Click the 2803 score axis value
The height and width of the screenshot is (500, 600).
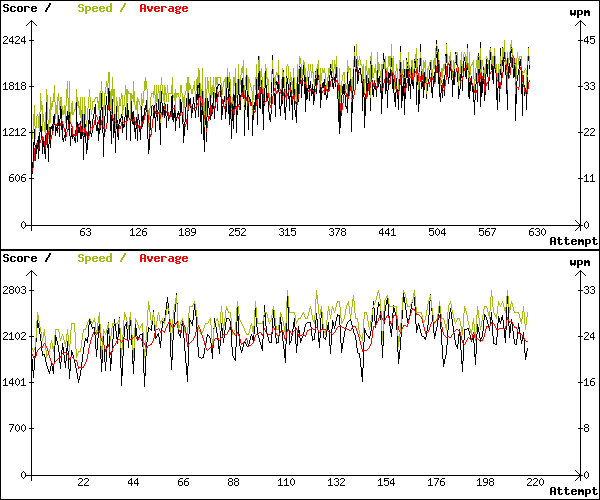(x=15, y=290)
